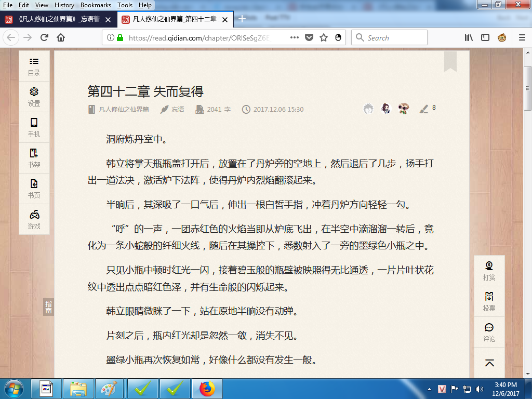Open the page actions ellipsis menu
This screenshot has width=532, height=399.
click(x=294, y=37)
